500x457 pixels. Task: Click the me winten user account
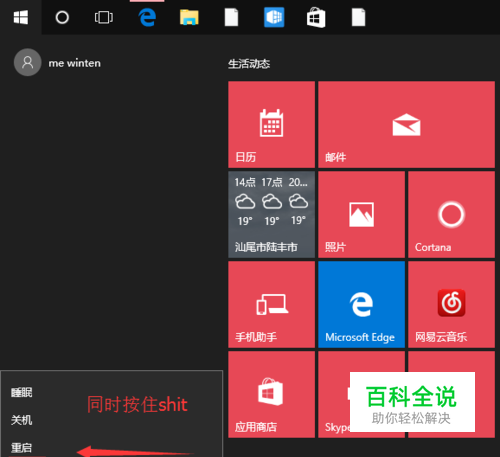point(57,62)
